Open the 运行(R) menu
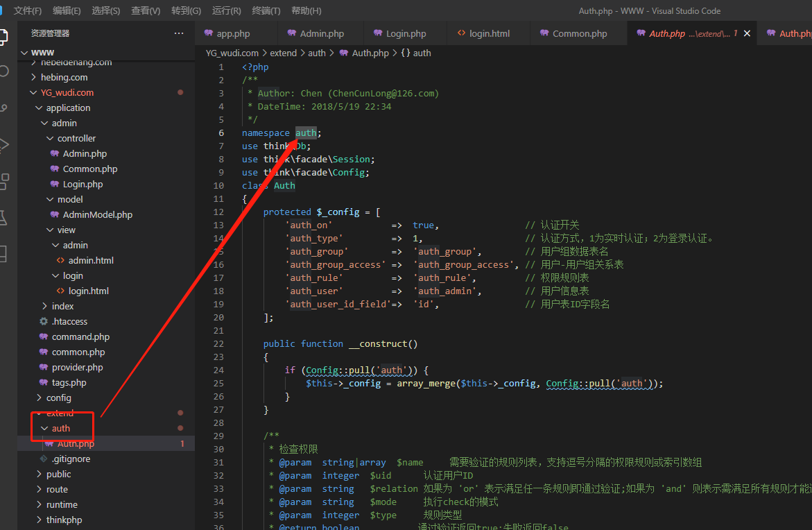This screenshot has width=812, height=530. (226, 10)
